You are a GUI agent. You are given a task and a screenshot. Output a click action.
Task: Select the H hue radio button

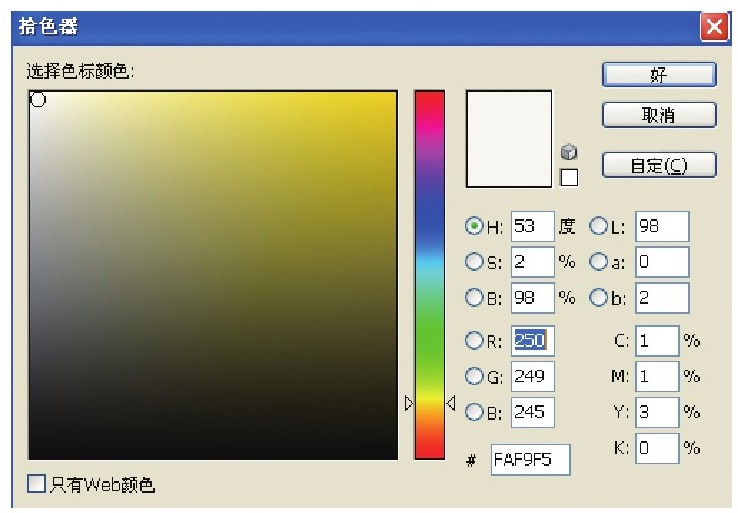click(474, 226)
